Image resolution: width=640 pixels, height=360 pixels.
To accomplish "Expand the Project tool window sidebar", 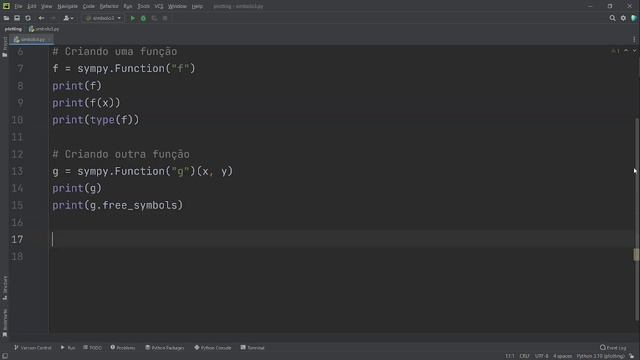I will point(5,47).
